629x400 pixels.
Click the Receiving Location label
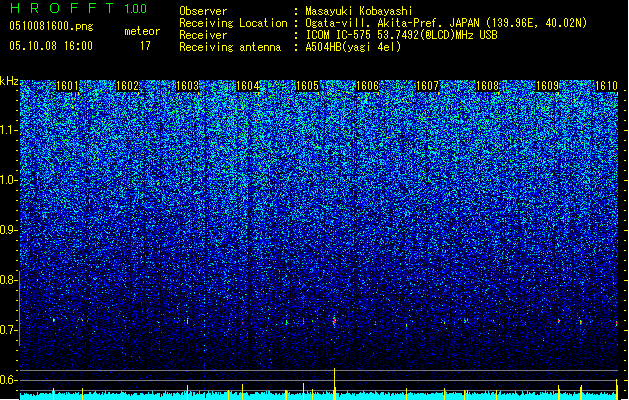pyautogui.click(x=233, y=23)
